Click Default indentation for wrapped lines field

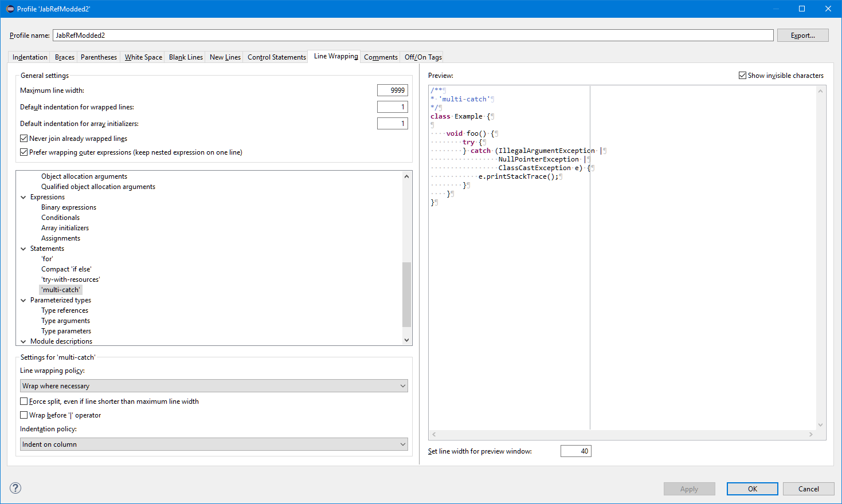[x=393, y=107]
